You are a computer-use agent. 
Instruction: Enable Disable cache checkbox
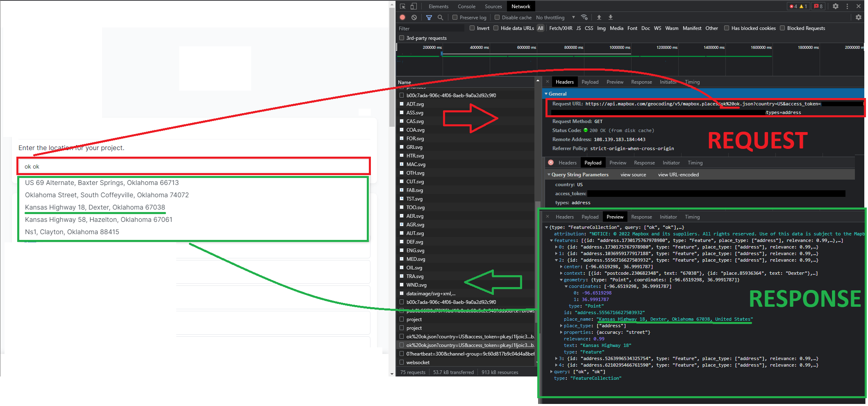(497, 17)
